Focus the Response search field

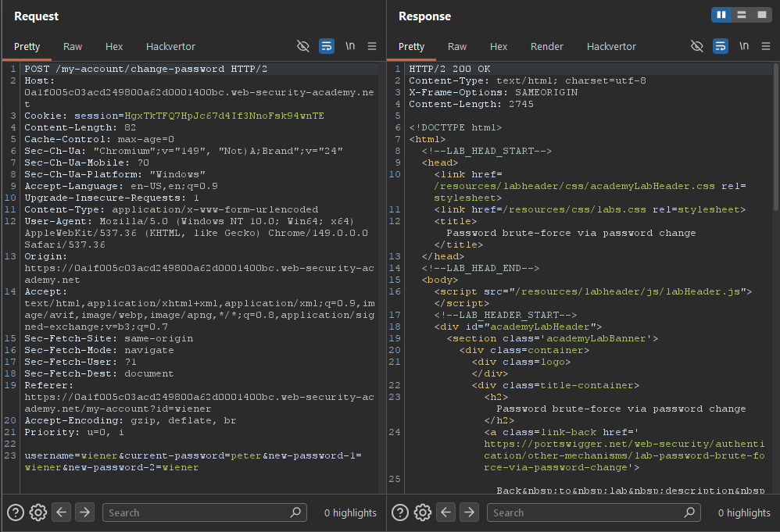coord(594,512)
